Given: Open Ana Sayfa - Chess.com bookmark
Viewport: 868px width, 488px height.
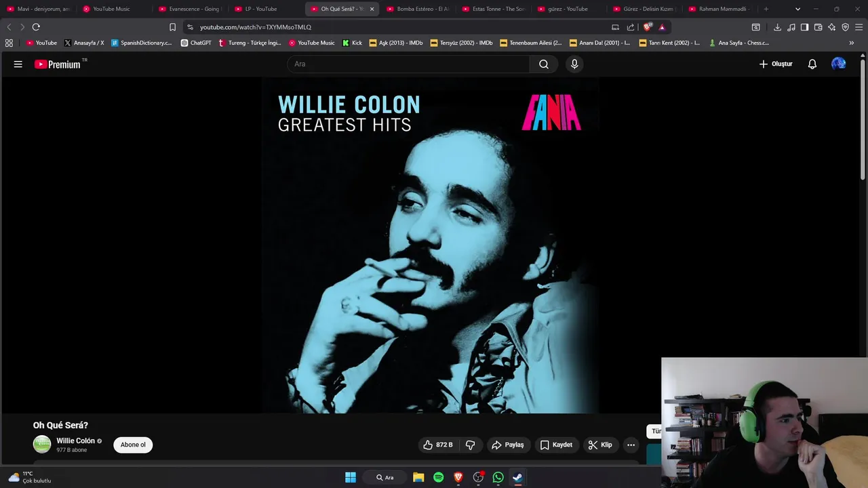Looking at the screenshot, I should tap(739, 43).
